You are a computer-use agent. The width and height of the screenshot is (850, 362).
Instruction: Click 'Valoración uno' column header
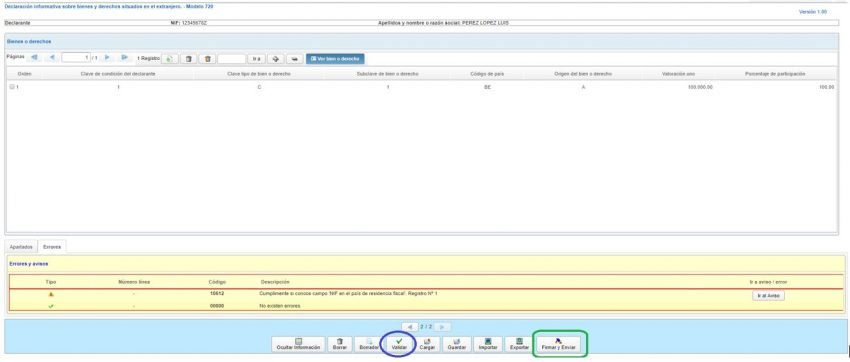point(678,74)
